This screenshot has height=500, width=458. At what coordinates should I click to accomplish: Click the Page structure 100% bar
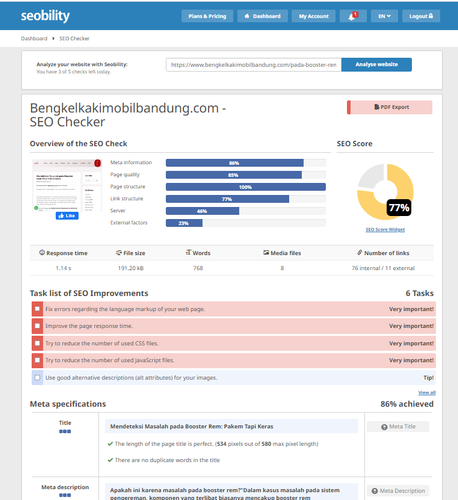coord(246,187)
